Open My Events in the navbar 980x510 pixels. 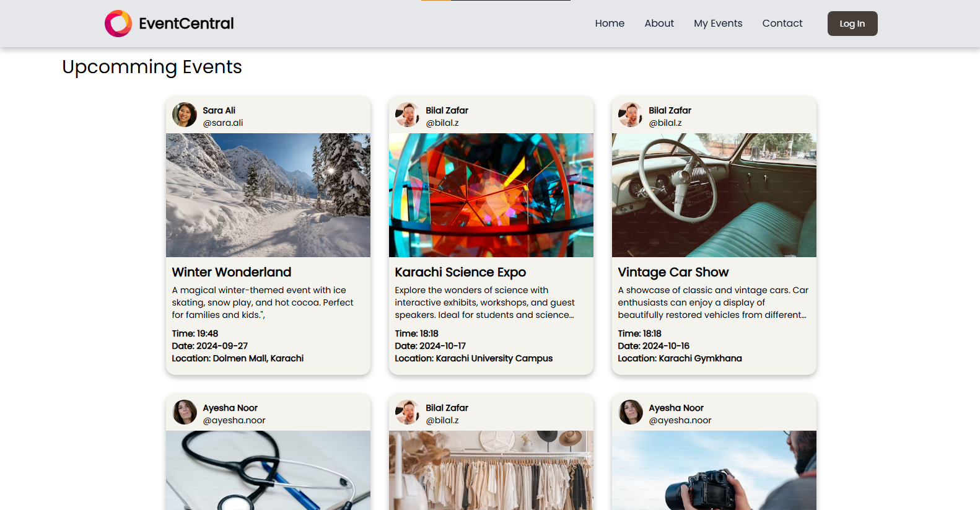(x=718, y=24)
